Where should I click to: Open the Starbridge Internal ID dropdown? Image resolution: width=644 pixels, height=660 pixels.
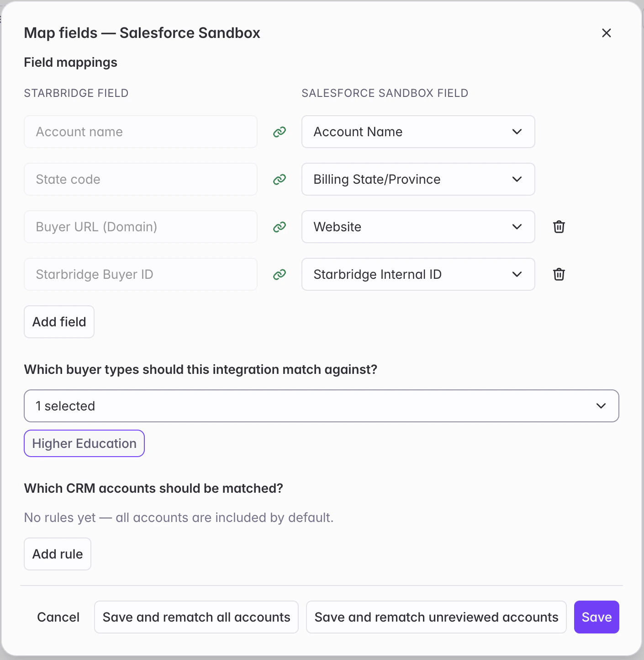tap(418, 274)
